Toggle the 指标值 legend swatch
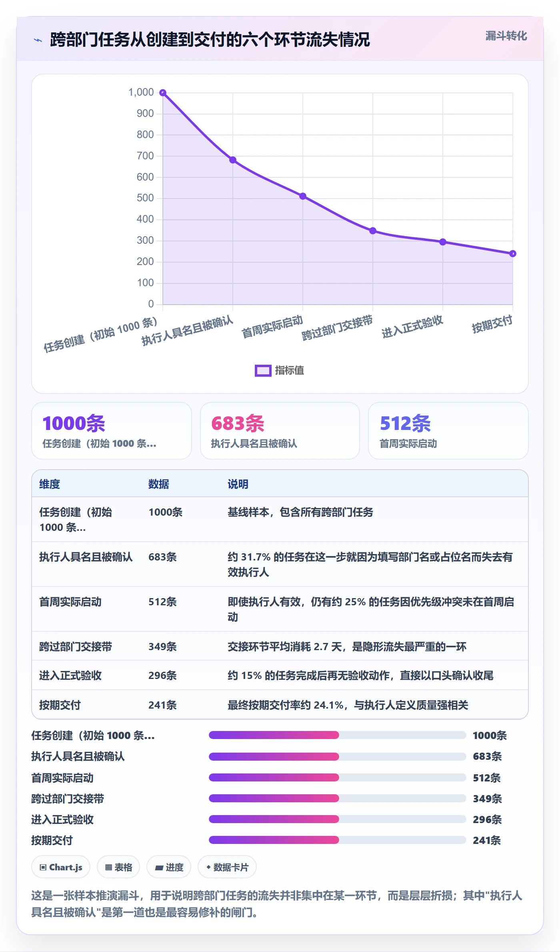Viewport: 560px width, 952px height. click(263, 370)
